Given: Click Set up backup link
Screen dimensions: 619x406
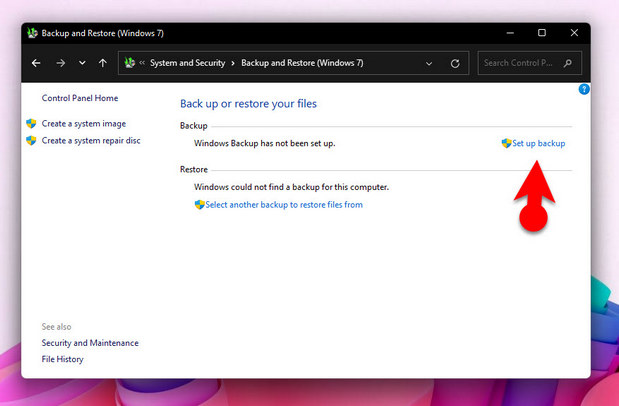Looking at the screenshot, I should (538, 143).
